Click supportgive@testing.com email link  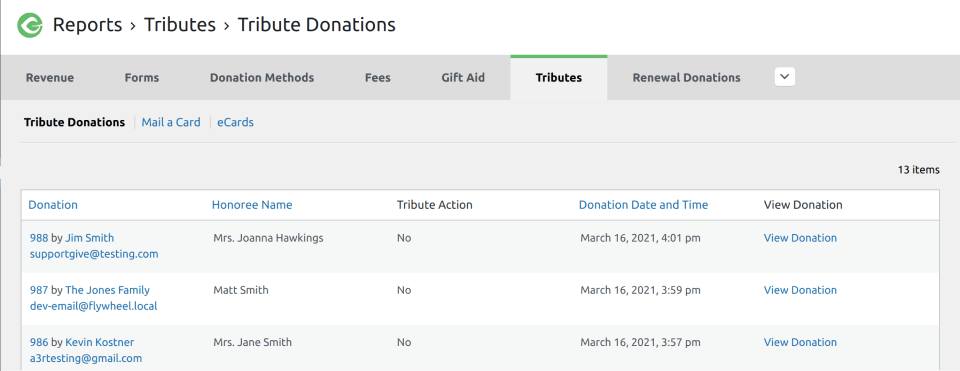coord(94,254)
